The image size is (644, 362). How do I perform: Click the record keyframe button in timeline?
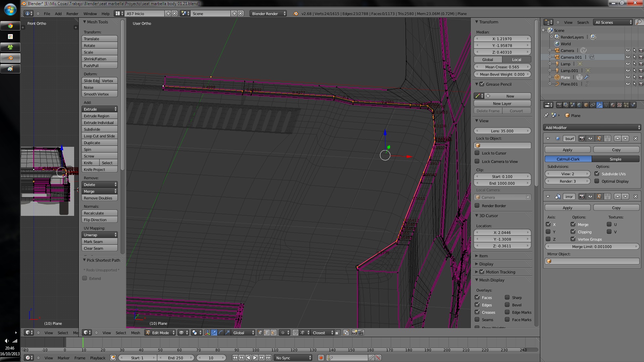coord(321,358)
